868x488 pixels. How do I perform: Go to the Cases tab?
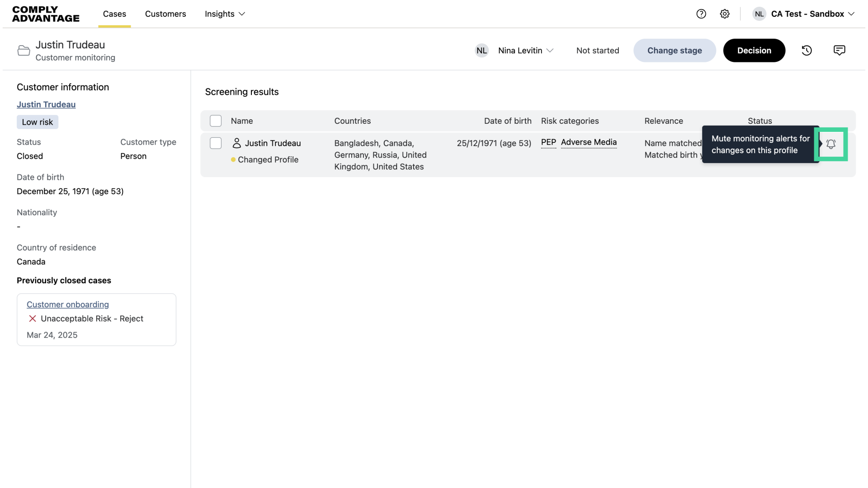tap(114, 14)
